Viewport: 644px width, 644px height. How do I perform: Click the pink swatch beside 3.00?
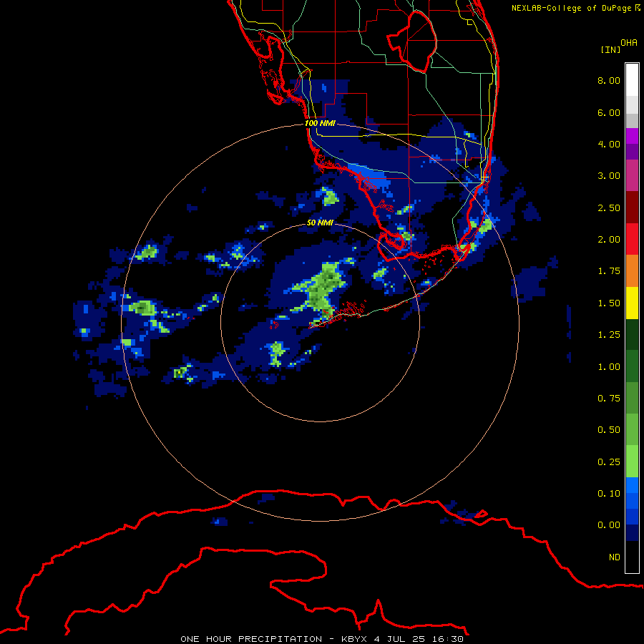(x=632, y=175)
